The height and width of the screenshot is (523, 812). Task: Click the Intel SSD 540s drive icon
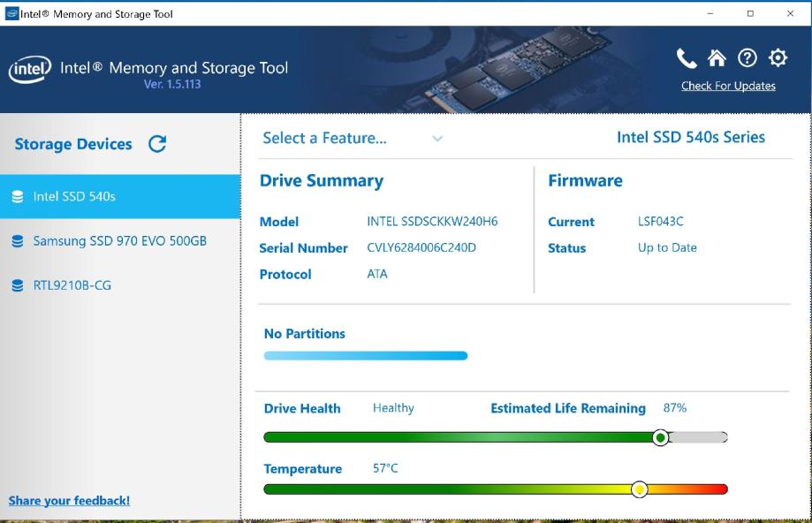[x=18, y=197]
